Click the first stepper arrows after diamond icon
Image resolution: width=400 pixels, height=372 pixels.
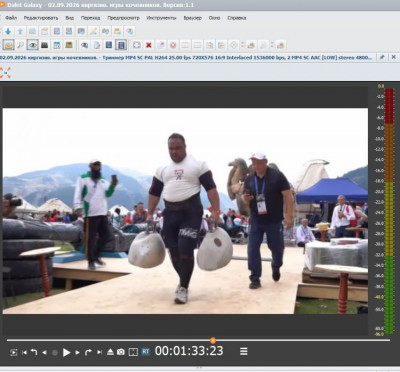(x=242, y=45)
